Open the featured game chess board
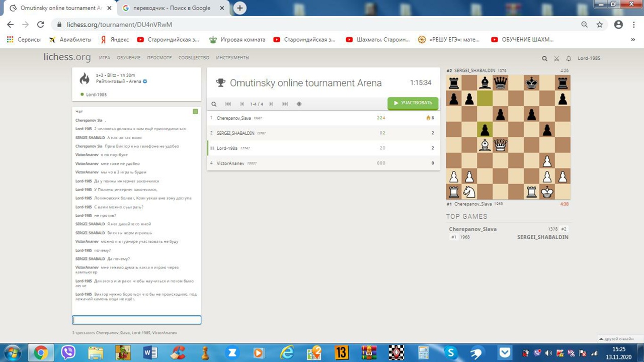The image size is (644, 362). (x=508, y=137)
